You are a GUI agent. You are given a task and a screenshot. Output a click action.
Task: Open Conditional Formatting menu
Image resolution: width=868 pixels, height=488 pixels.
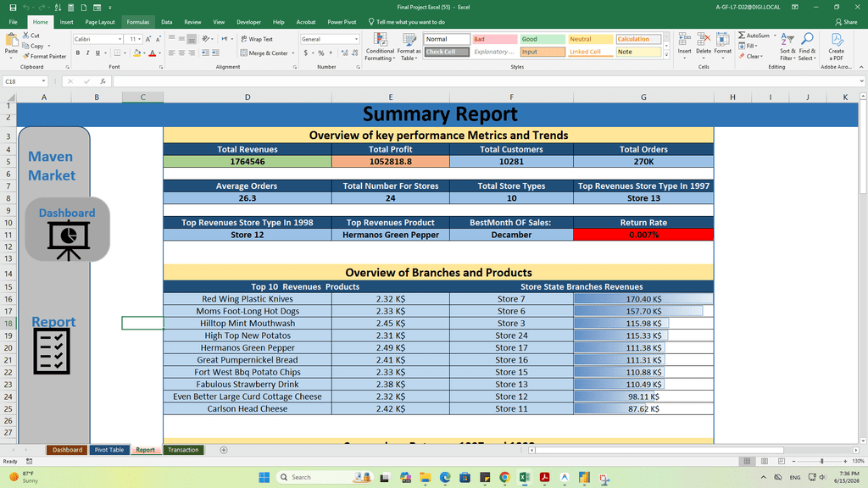pos(380,47)
